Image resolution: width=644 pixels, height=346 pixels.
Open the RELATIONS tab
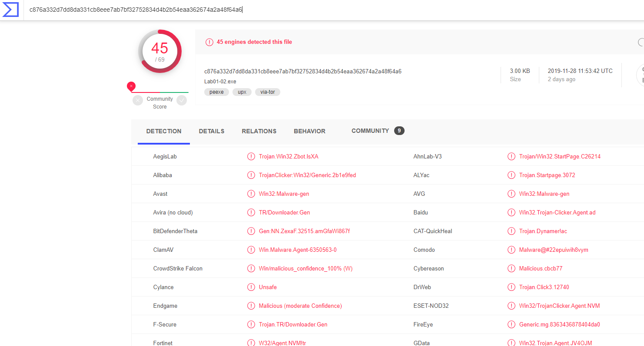point(259,131)
